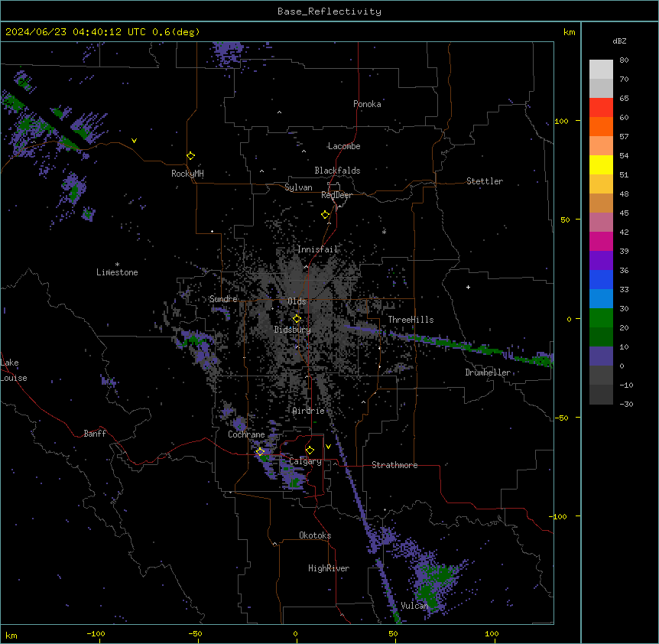Click the white plus marker north of Drumheller
The height and width of the screenshot is (644, 659).
468,287
